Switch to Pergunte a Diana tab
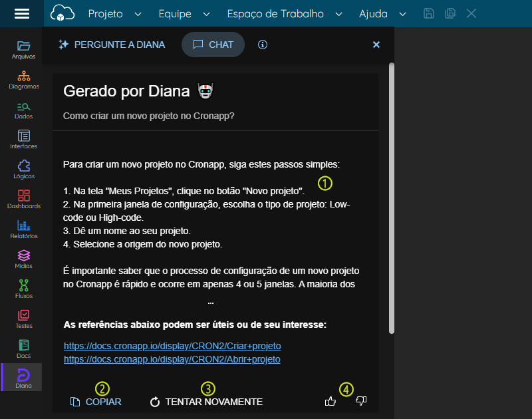Image resolution: width=532 pixels, height=419 pixels. point(112,45)
